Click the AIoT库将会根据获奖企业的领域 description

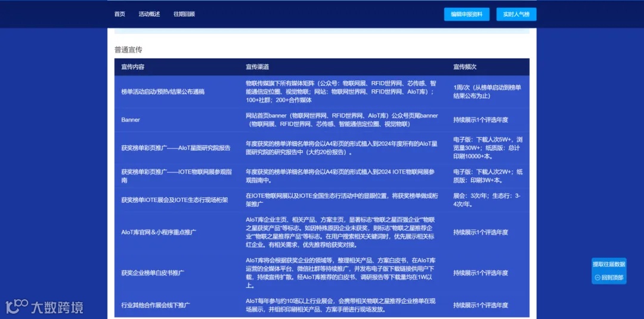(341, 273)
